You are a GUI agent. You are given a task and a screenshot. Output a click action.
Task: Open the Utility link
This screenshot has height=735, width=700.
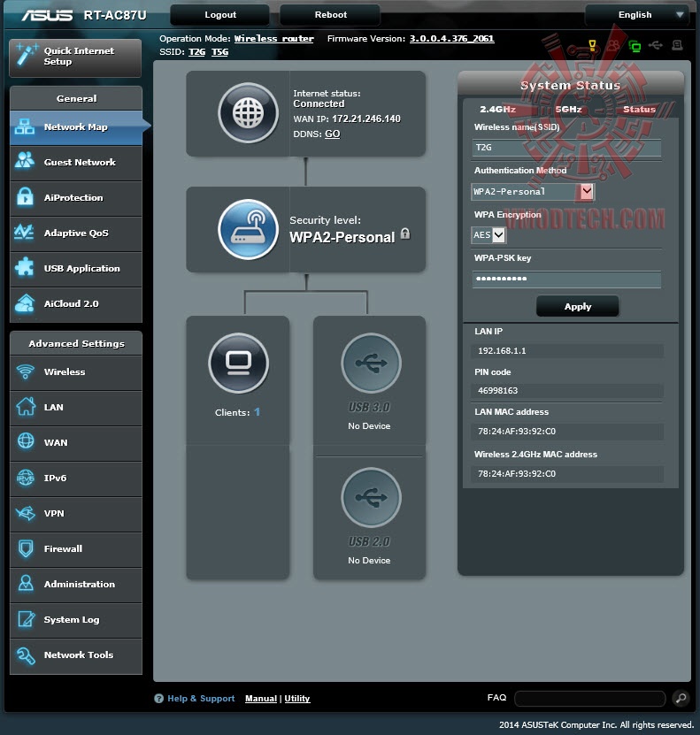click(x=297, y=699)
